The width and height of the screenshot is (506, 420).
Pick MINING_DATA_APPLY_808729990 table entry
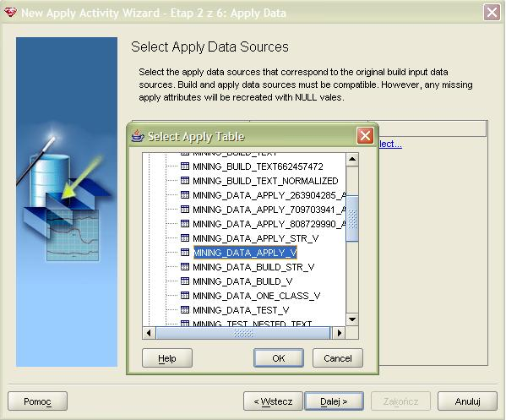click(x=269, y=224)
